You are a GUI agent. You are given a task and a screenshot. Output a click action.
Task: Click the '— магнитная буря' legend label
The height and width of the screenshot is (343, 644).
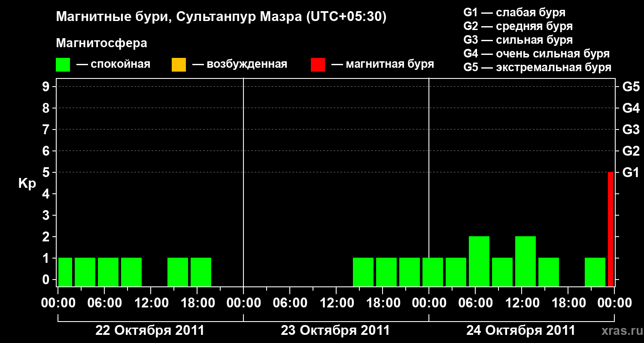(x=383, y=65)
